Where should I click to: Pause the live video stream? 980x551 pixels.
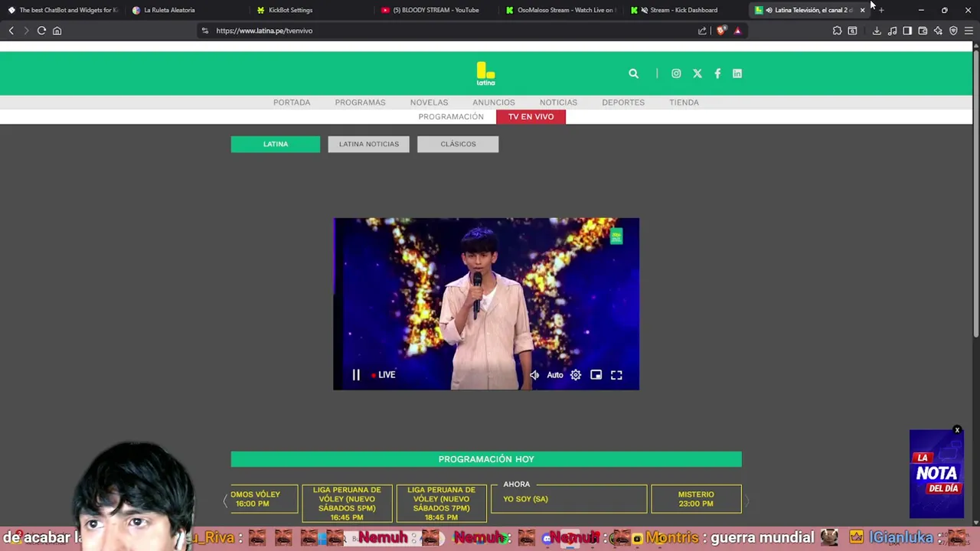click(356, 375)
